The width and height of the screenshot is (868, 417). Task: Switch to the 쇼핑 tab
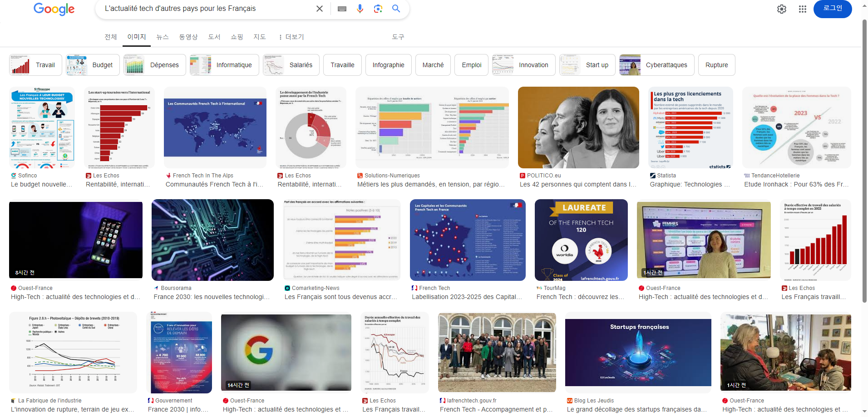237,37
